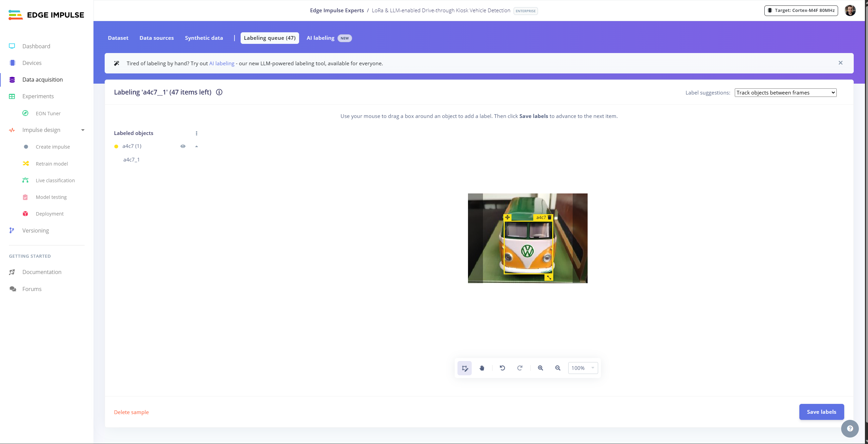Collapse the a4c7 labeled objects group
This screenshot has height=444, width=868.
196,146
